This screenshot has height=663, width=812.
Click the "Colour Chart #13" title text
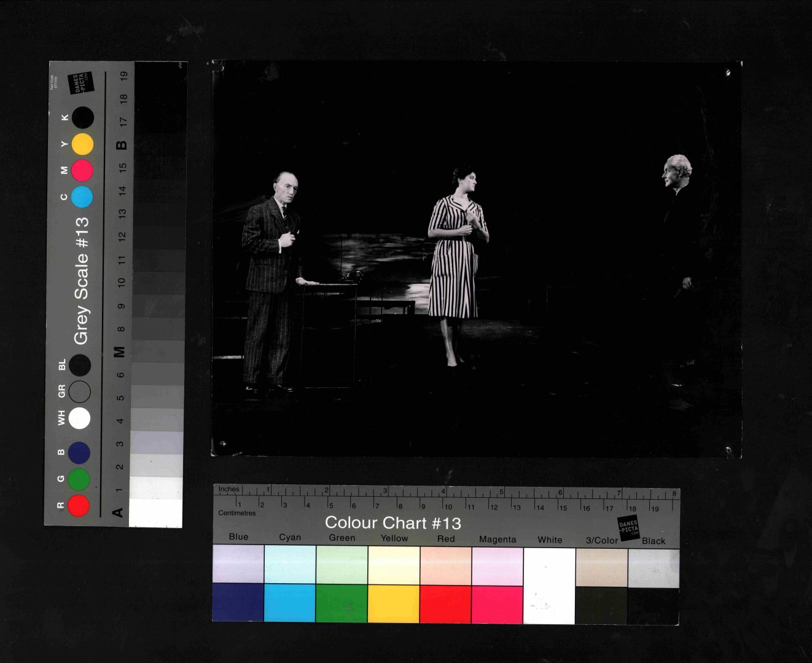click(x=392, y=523)
